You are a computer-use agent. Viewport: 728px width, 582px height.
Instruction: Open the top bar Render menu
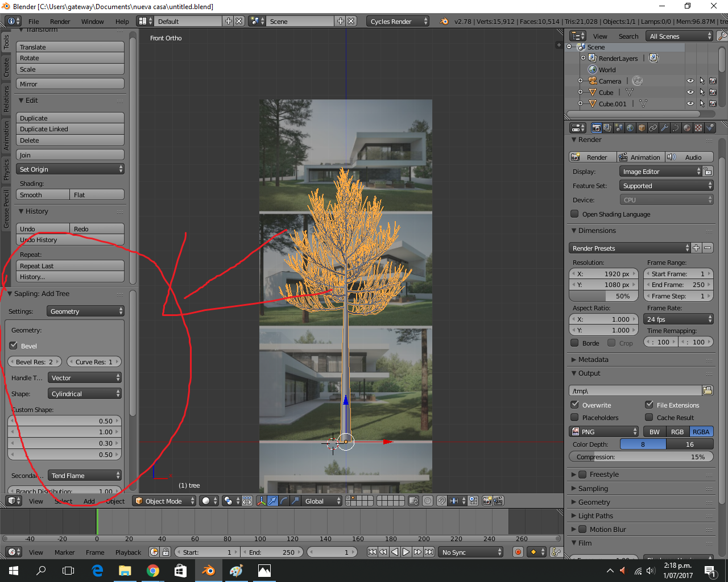pos(60,22)
